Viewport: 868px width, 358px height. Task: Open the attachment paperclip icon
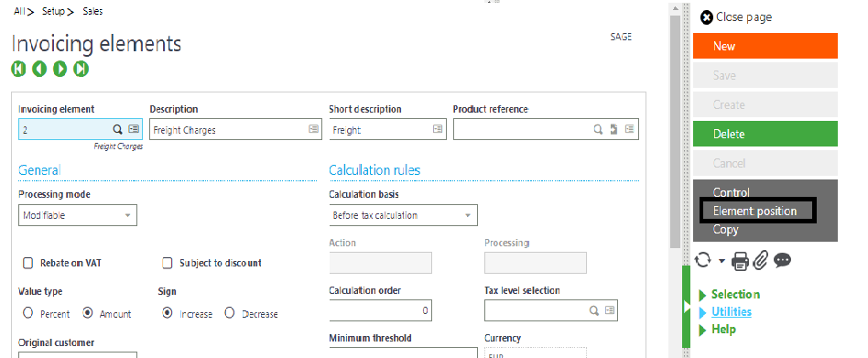[761, 260]
